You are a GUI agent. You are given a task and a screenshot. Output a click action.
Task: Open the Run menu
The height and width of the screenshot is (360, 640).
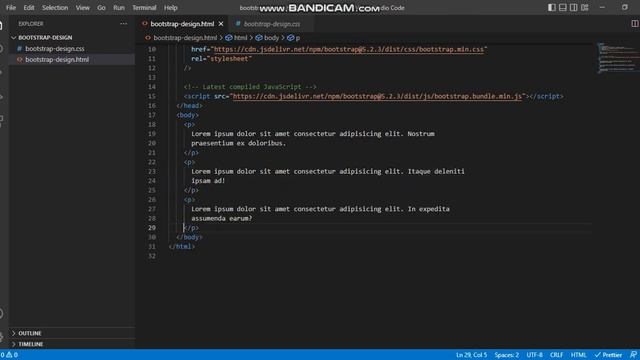pyautogui.click(x=119, y=8)
